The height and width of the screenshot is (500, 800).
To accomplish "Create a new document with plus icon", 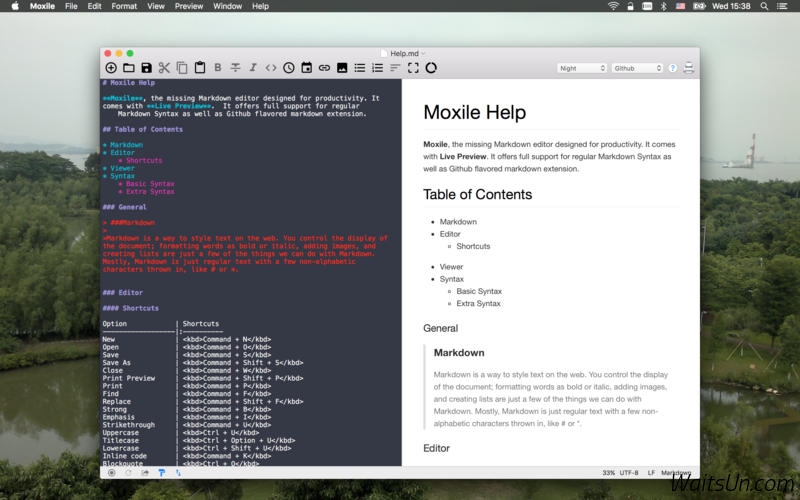I will coord(111,68).
